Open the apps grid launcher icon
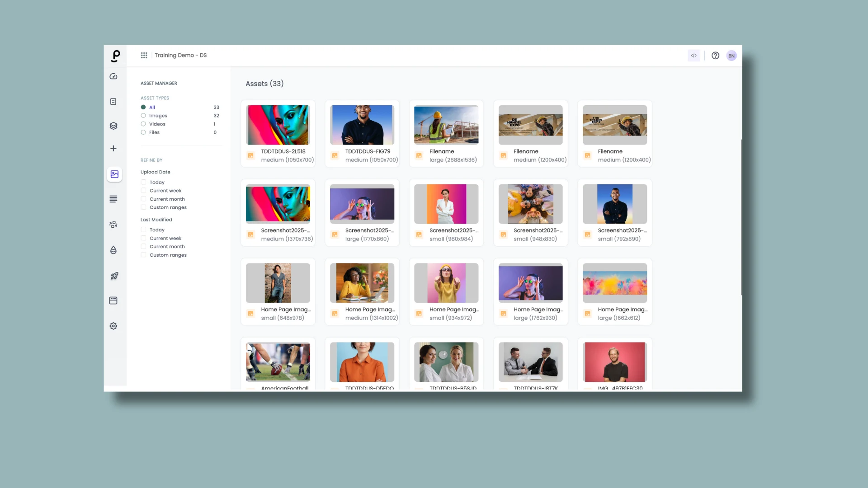This screenshot has height=488, width=868. point(144,55)
